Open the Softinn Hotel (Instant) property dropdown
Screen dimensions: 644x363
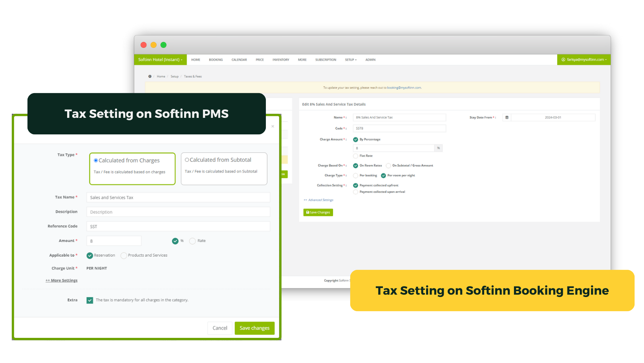[x=160, y=60]
